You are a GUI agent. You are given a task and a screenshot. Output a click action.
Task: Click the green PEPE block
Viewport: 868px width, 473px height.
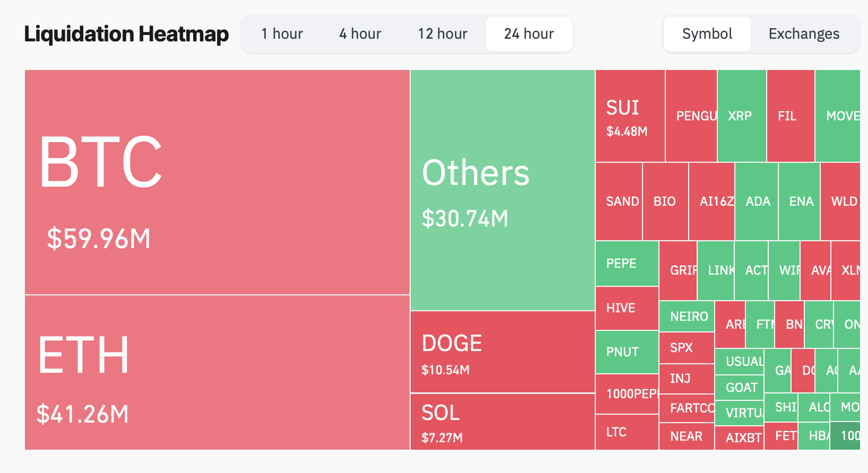tap(627, 264)
